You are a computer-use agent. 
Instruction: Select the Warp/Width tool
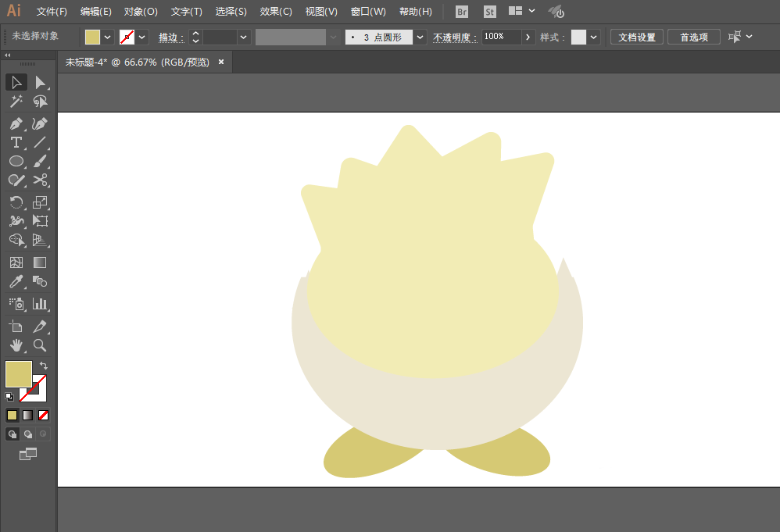pyautogui.click(x=16, y=221)
